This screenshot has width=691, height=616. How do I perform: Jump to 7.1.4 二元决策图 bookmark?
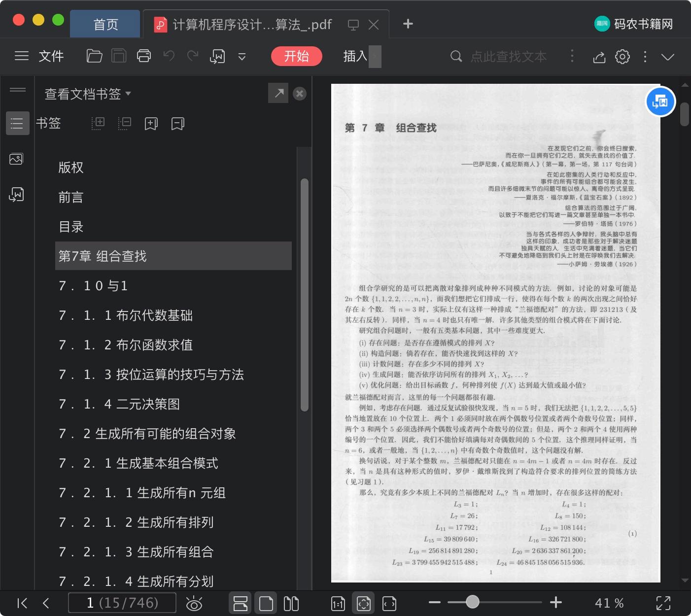click(119, 404)
